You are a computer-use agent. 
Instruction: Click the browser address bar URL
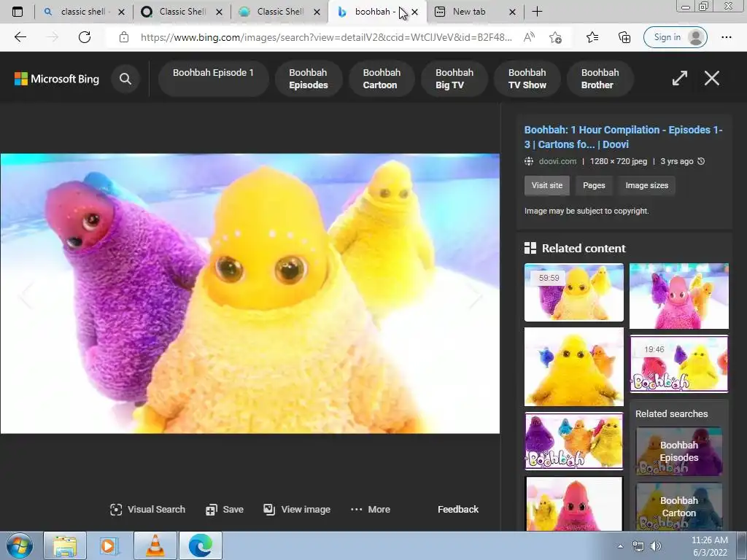pos(326,37)
